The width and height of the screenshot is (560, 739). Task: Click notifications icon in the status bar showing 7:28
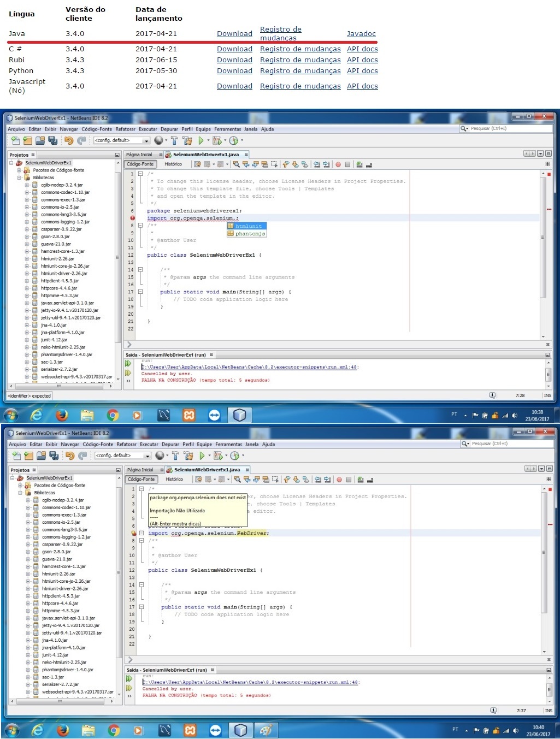tap(492, 395)
